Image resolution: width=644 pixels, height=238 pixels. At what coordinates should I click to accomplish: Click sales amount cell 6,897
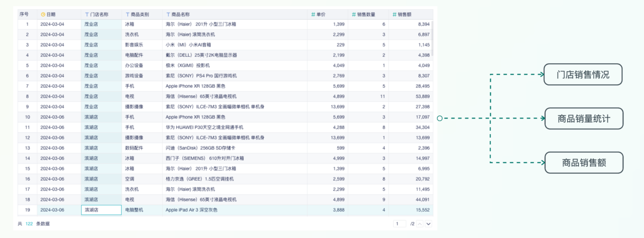pos(411,35)
